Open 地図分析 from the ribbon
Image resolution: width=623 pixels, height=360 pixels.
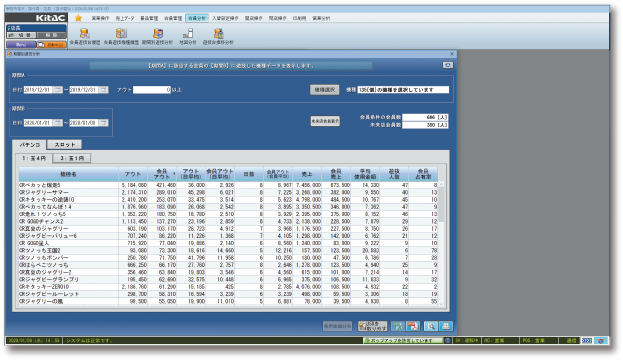click(188, 37)
